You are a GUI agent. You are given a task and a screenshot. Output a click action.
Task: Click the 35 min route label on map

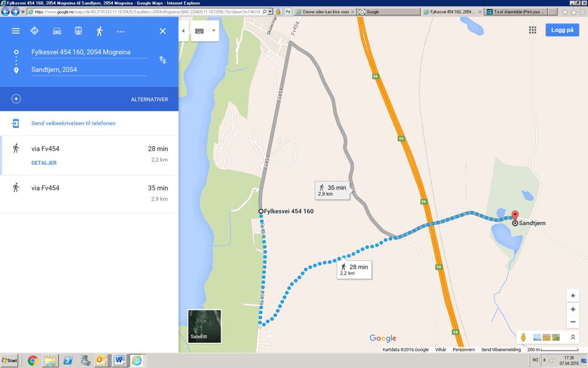(333, 190)
